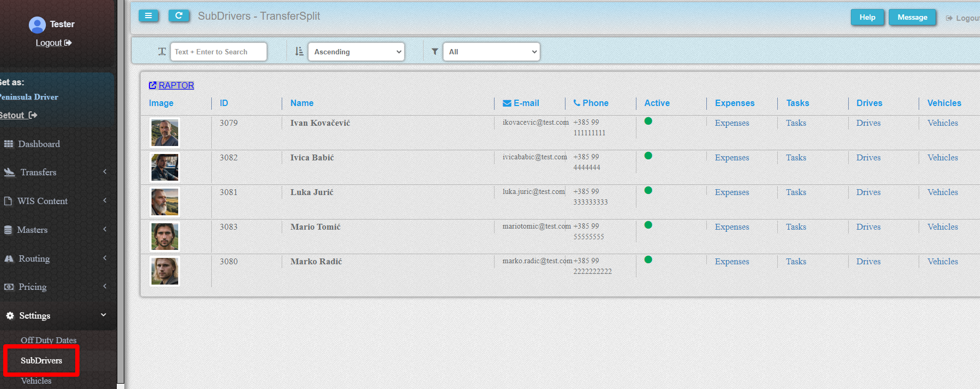This screenshot has height=389, width=980.
Task: Click the refresh icon button
Action: [179, 16]
